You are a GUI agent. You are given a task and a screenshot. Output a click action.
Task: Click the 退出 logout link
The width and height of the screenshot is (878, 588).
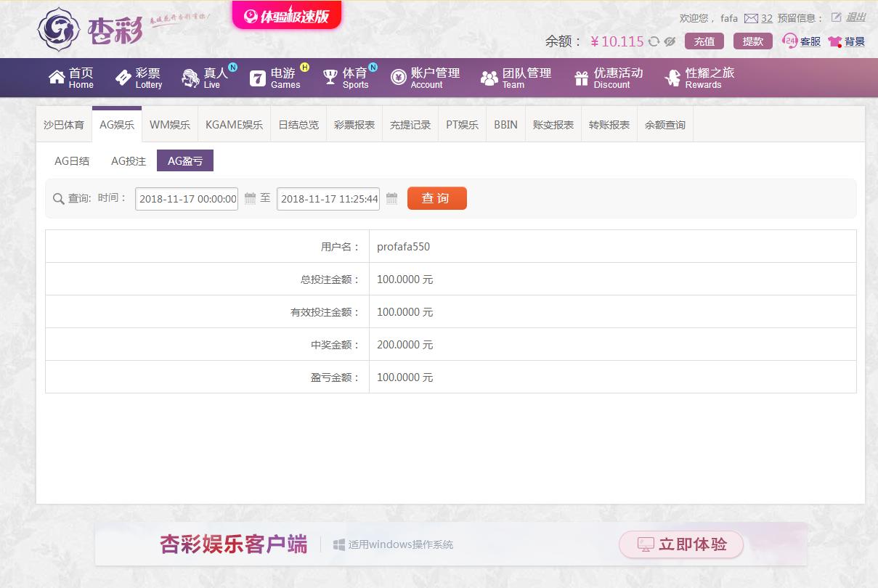click(855, 17)
